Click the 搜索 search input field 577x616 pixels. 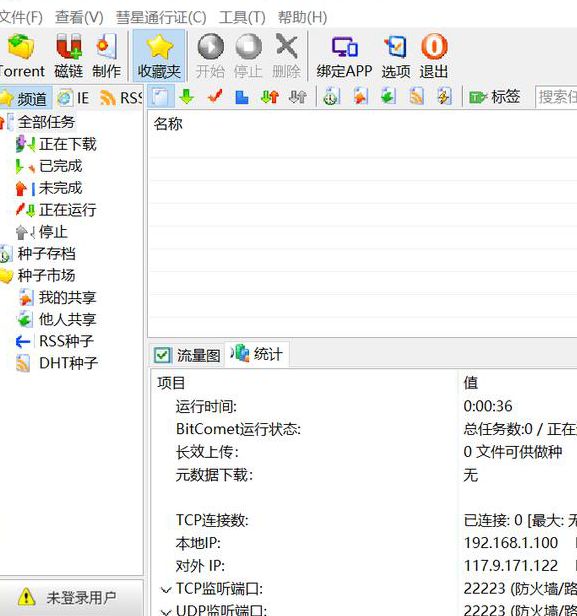556,97
